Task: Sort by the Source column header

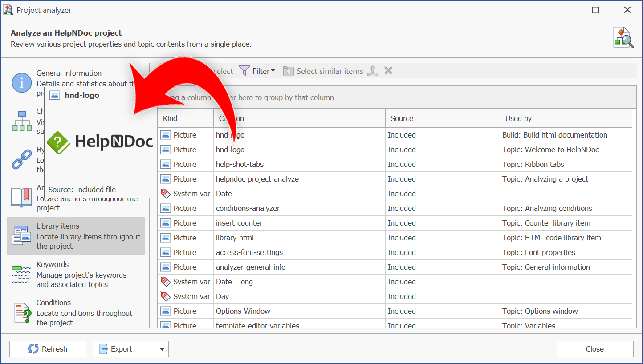Action: pos(443,118)
